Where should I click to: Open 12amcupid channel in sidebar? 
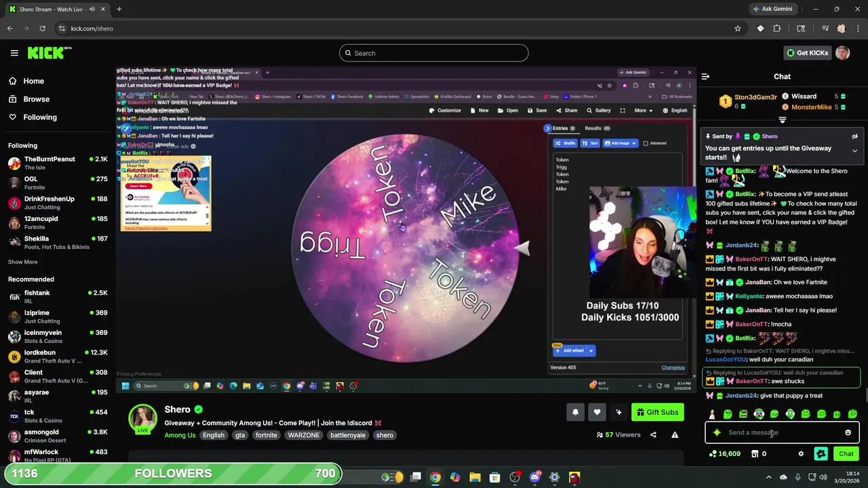58,222
